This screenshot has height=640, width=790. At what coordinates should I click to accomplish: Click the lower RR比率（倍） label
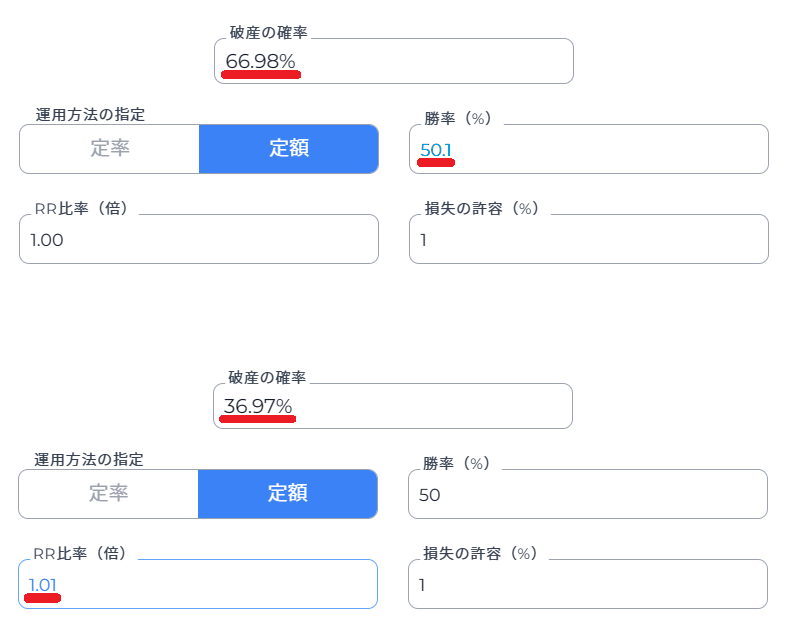tap(81, 553)
